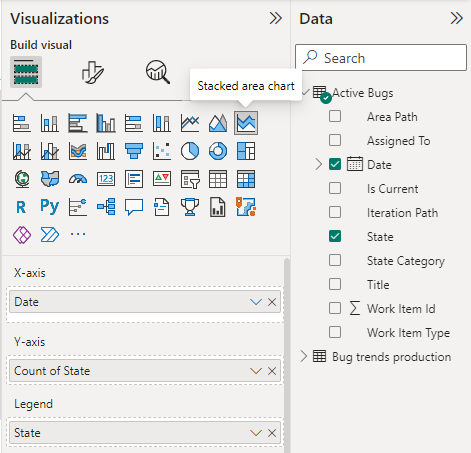The height and width of the screenshot is (453, 471).
Task: Select the gauge visual
Action: (x=78, y=179)
